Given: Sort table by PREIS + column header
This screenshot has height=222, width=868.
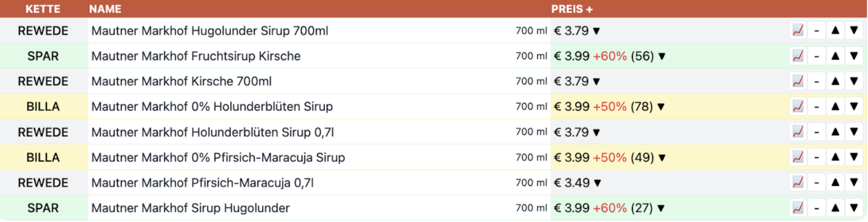Looking at the screenshot, I should click(x=572, y=9).
